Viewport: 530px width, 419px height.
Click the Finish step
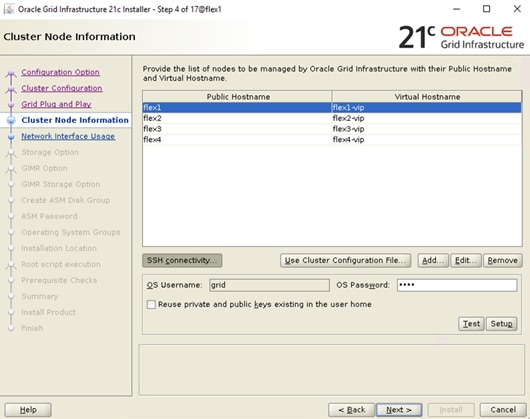[32, 328]
